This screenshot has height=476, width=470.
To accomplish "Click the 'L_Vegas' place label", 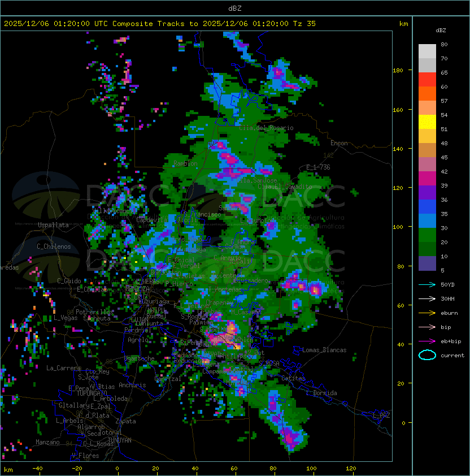I will pos(66,318).
